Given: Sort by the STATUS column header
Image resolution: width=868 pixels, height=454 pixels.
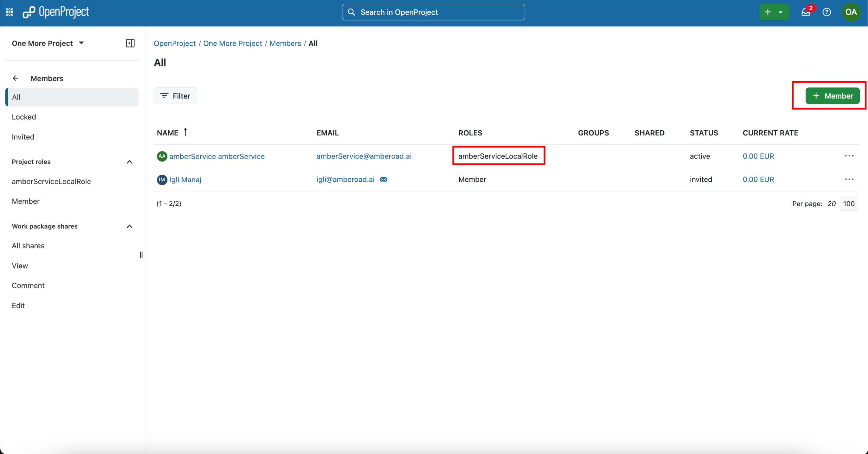Looking at the screenshot, I should click(x=704, y=133).
